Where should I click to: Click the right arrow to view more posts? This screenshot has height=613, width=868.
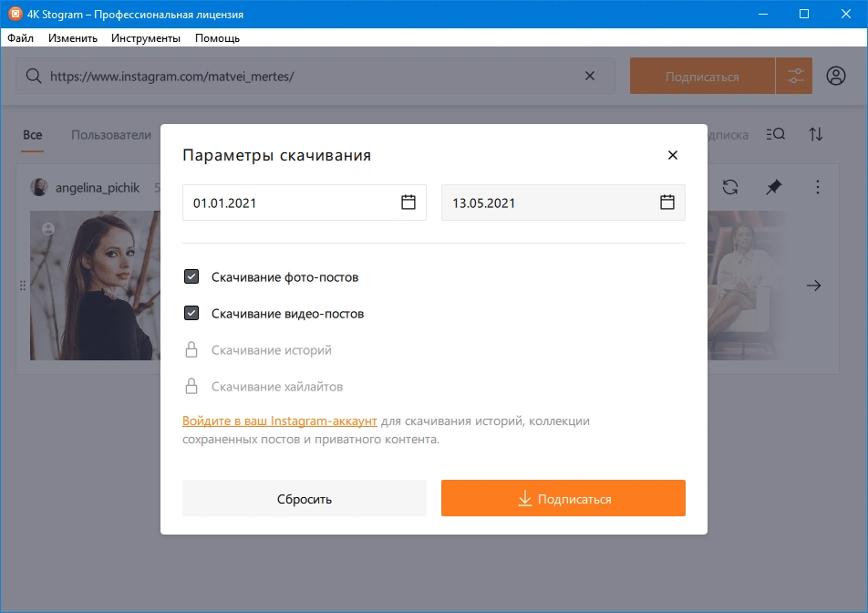click(813, 286)
